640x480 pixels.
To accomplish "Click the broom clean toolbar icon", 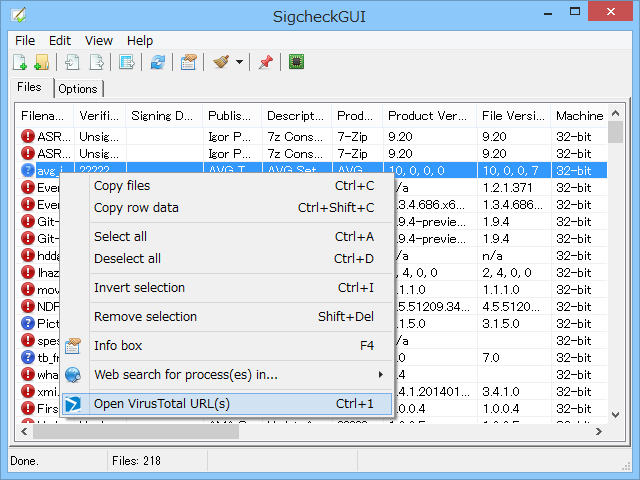I will click(x=221, y=62).
